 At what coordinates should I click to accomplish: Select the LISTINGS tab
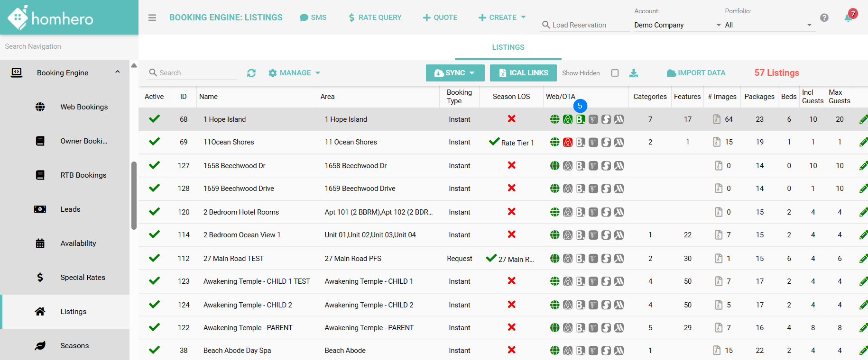point(508,47)
